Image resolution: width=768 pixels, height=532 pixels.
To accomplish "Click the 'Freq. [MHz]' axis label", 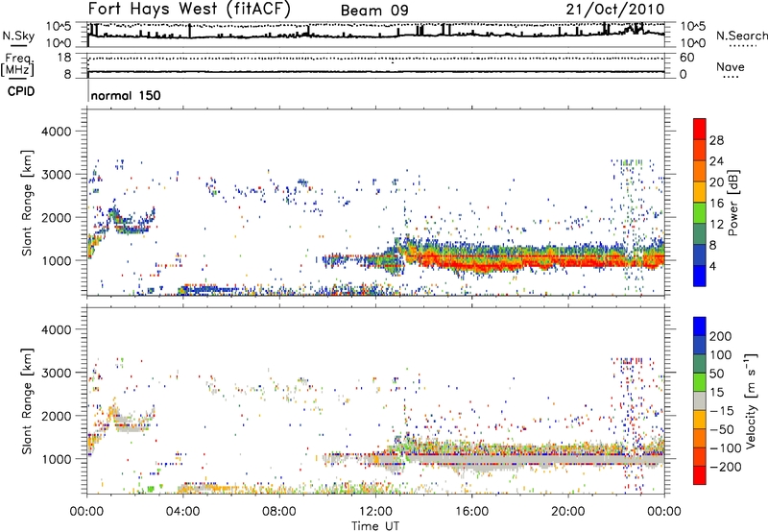I will pyautogui.click(x=17, y=64).
